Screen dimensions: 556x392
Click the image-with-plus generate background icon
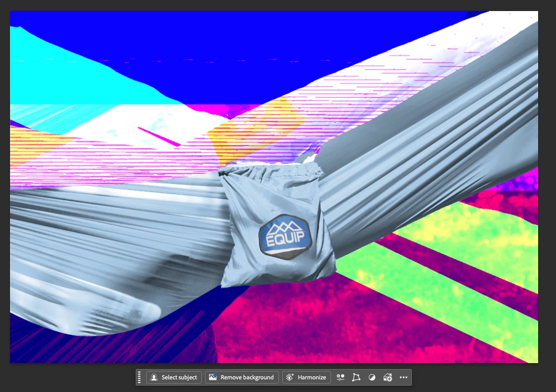coord(387,377)
